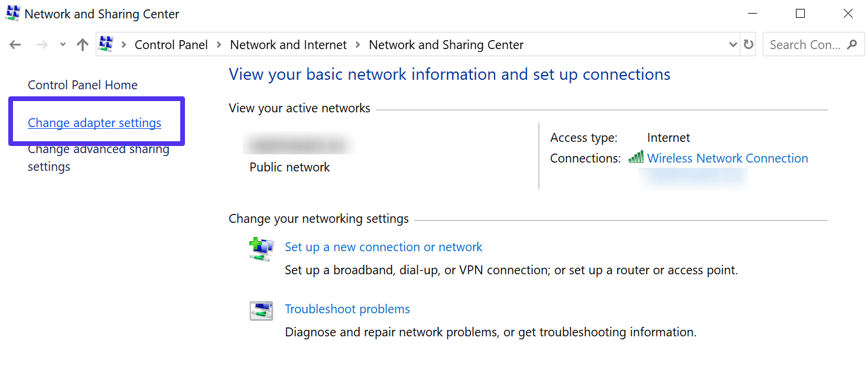Open the address bar history dropdown

(x=732, y=44)
